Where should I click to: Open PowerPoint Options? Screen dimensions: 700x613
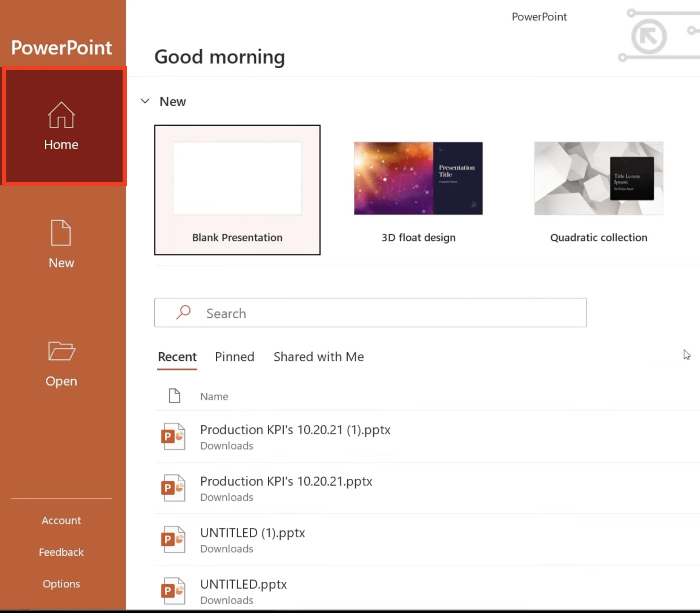coord(61,584)
